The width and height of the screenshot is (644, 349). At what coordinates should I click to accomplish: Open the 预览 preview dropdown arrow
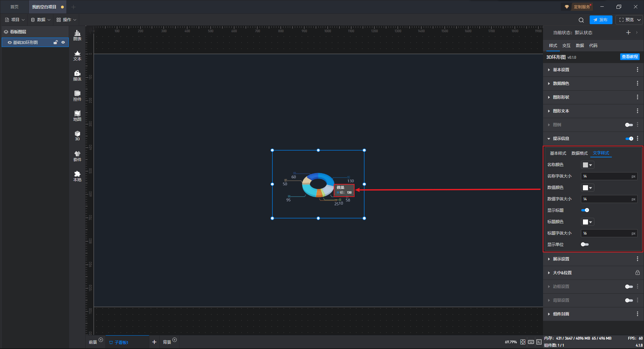tap(639, 20)
